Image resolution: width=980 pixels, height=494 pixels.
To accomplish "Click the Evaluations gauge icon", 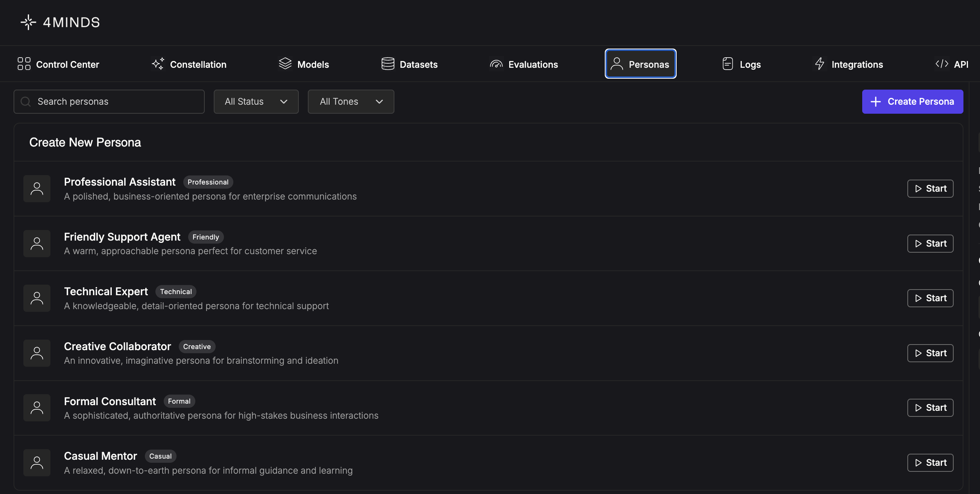I will 496,64.
